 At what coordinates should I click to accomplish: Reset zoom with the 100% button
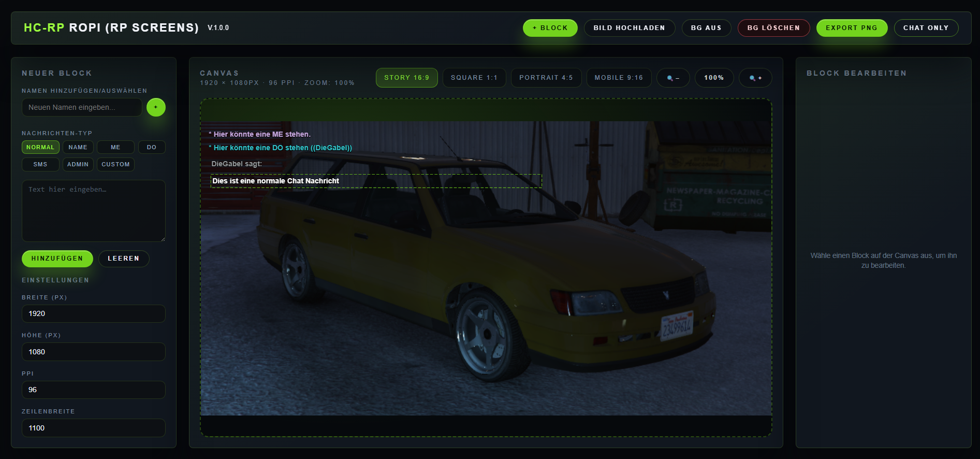point(713,78)
